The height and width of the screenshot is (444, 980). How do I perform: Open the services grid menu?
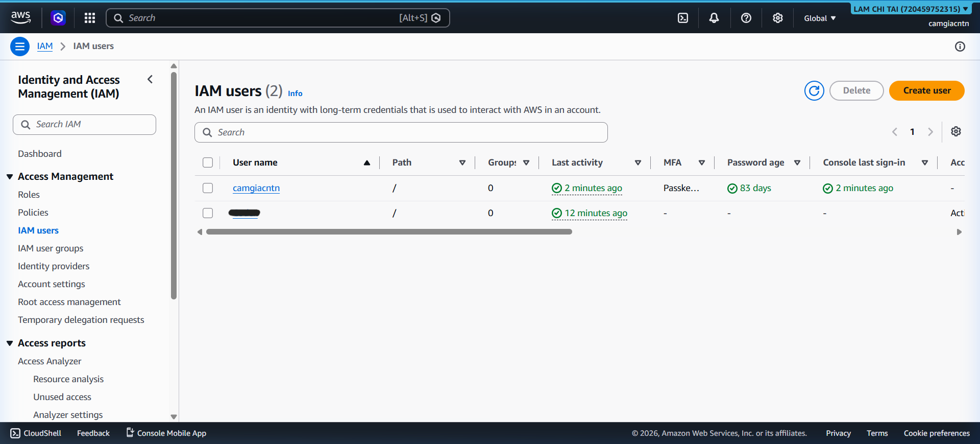click(90, 18)
